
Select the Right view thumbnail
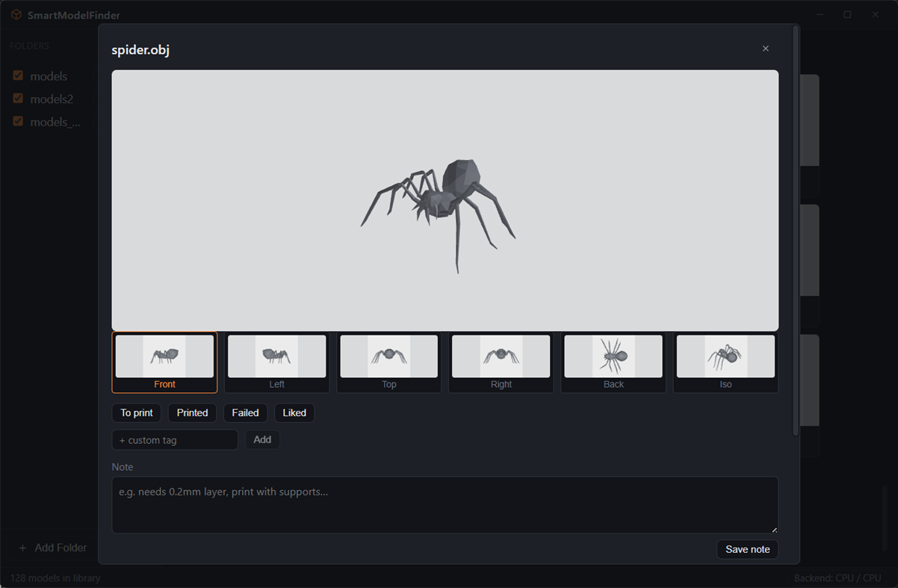501,362
